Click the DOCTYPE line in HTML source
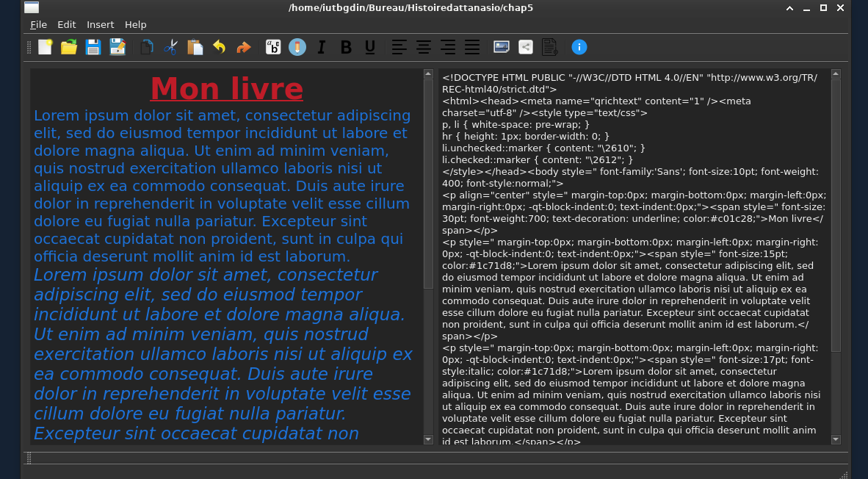The height and width of the screenshot is (479, 868). tap(629, 83)
